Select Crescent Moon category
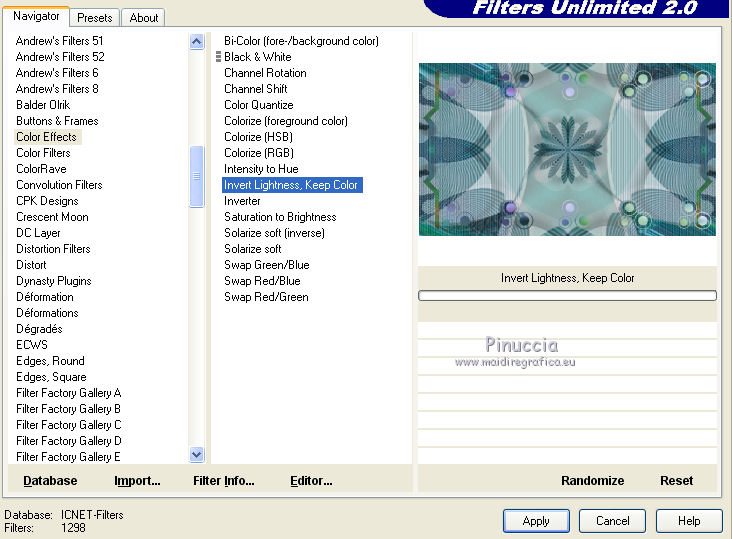This screenshot has height=539, width=732. 52,217
